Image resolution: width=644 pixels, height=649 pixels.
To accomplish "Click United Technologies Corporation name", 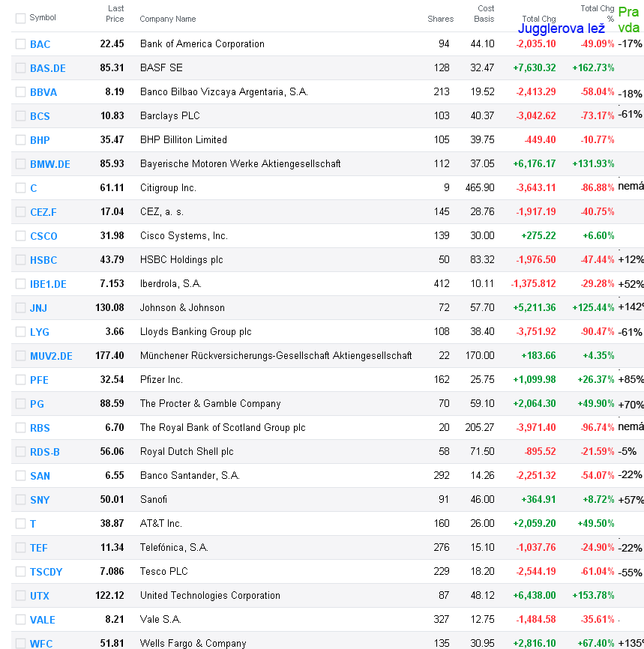I will [210, 596].
